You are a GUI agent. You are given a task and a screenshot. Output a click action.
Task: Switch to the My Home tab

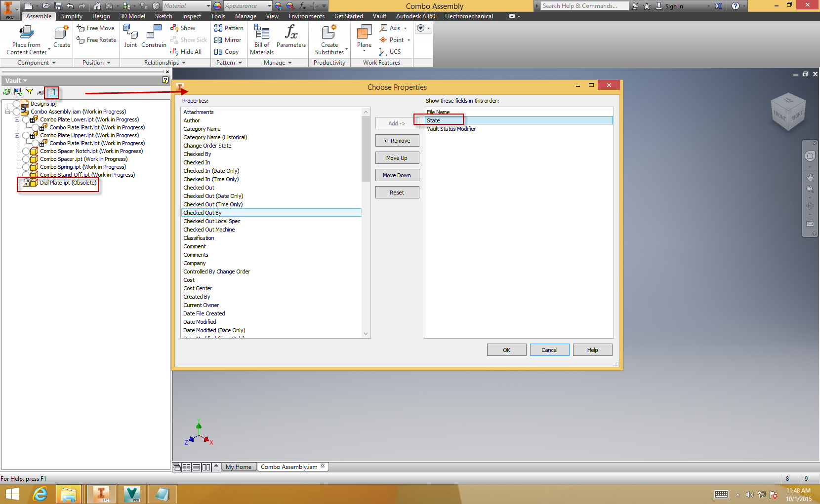[239, 466]
